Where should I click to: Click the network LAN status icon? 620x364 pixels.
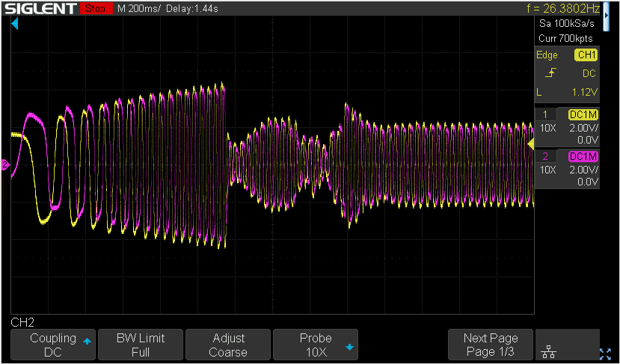pos(548,353)
